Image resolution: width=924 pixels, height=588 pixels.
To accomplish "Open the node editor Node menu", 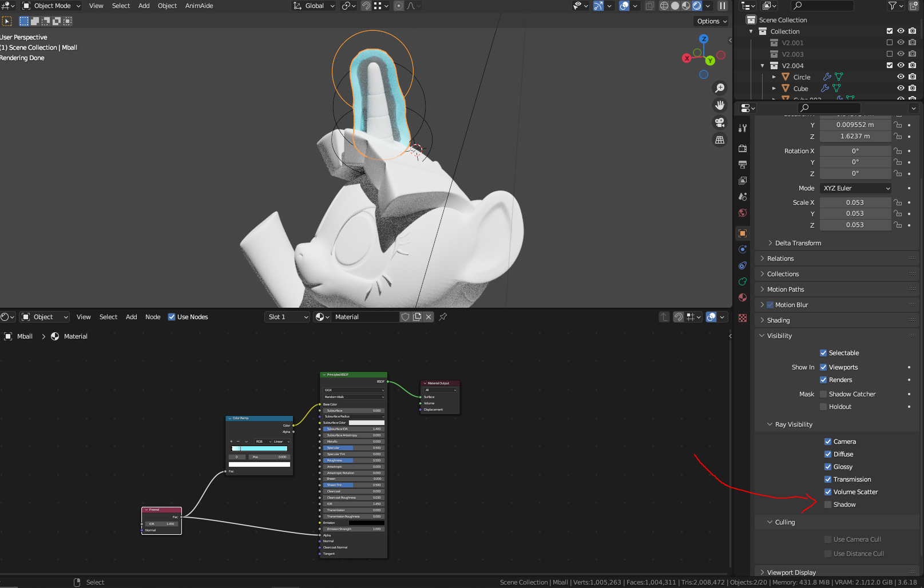I will click(153, 317).
